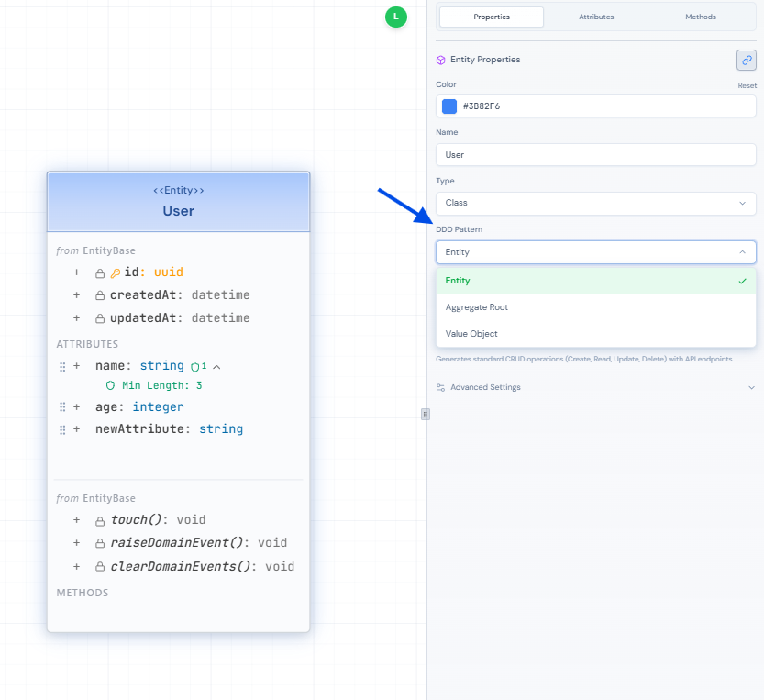
Task: Choose Aggregate Root from the pattern list
Action: [477, 307]
